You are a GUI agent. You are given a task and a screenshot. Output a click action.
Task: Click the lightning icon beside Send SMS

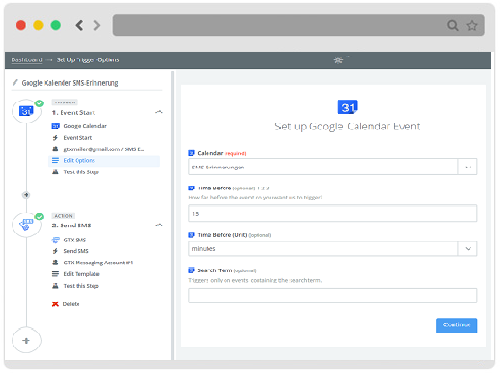click(55, 251)
